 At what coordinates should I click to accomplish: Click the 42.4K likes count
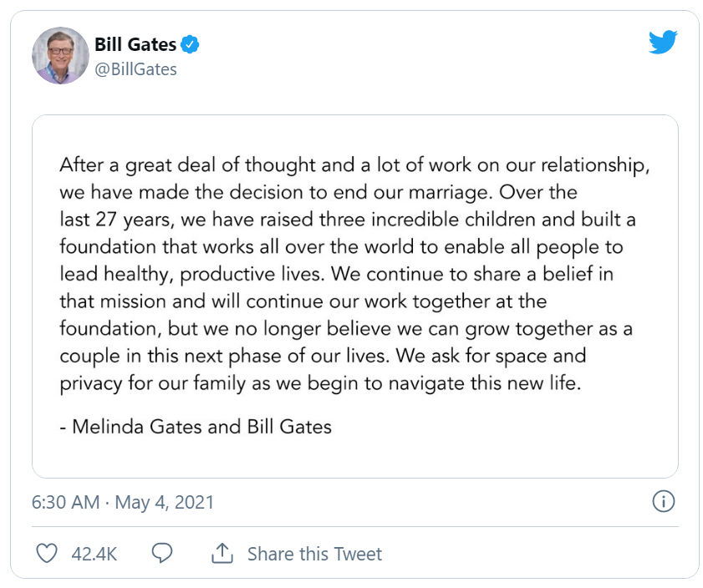(x=93, y=554)
